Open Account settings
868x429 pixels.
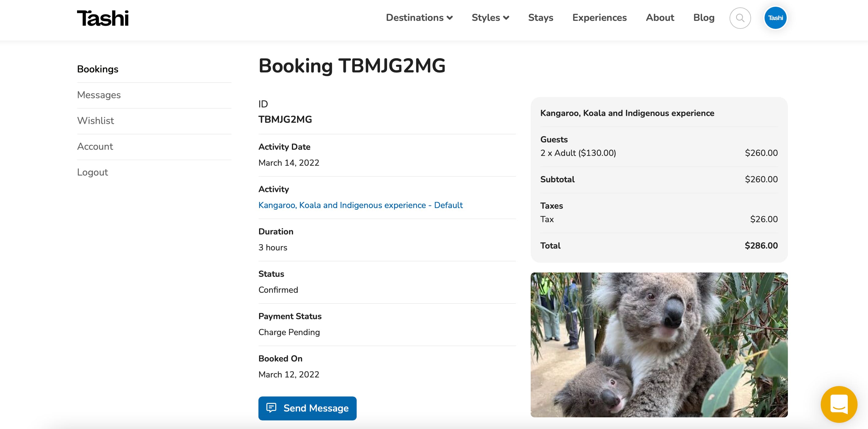tap(95, 147)
